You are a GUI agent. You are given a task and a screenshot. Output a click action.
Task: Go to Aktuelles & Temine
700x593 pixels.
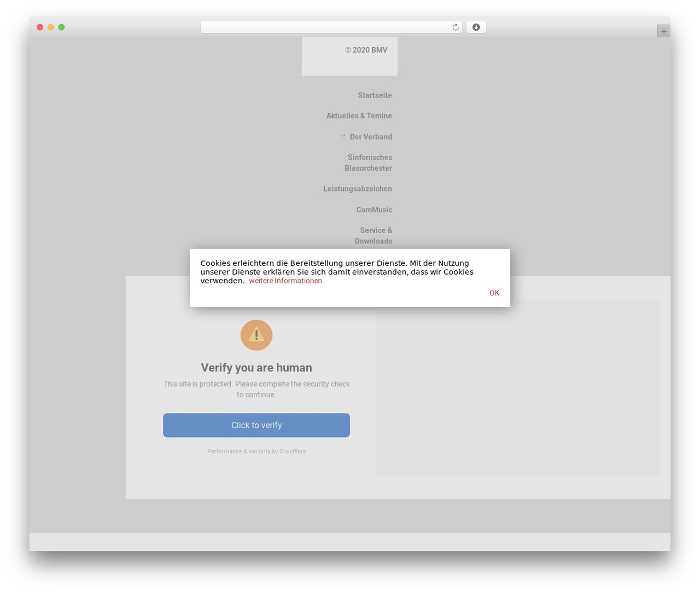click(359, 116)
